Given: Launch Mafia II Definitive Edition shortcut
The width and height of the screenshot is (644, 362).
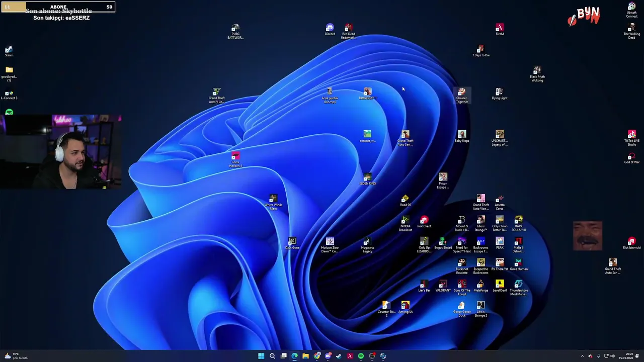Looking at the screenshot, I should pyautogui.click(x=518, y=245).
